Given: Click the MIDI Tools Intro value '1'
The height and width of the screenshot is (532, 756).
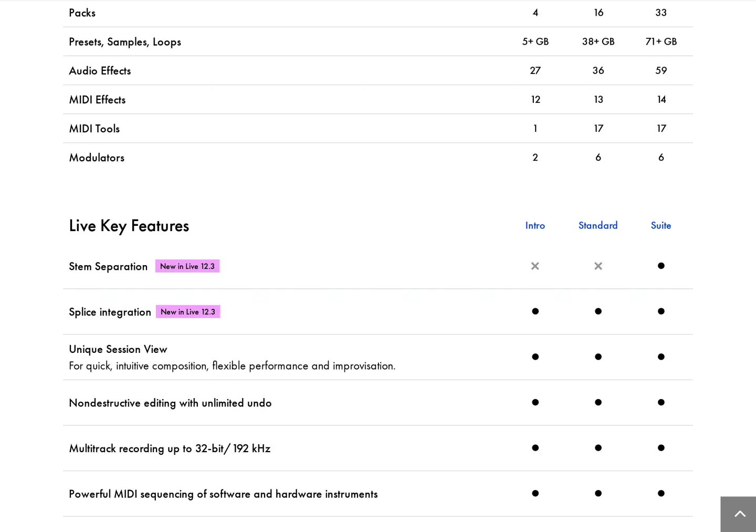Looking at the screenshot, I should pyautogui.click(x=535, y=128).
